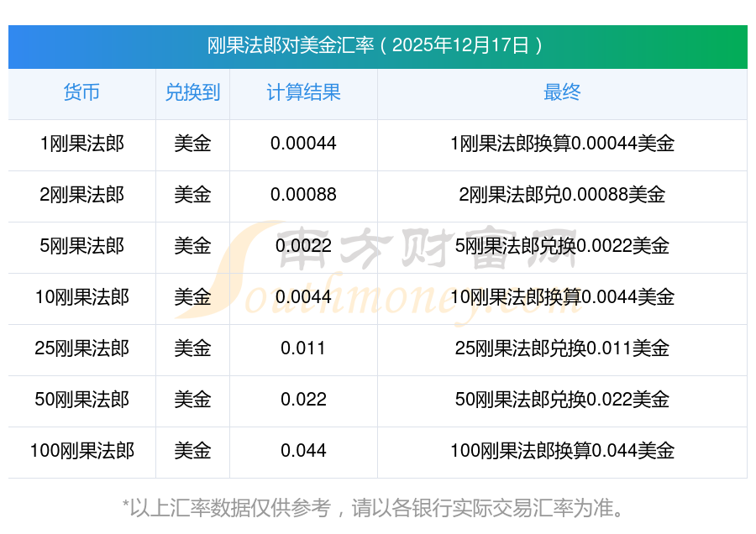Click "1刚果法郎换算0.00044美金" text
The height and width of the screenshot is (534, 756).
(562, 144)
